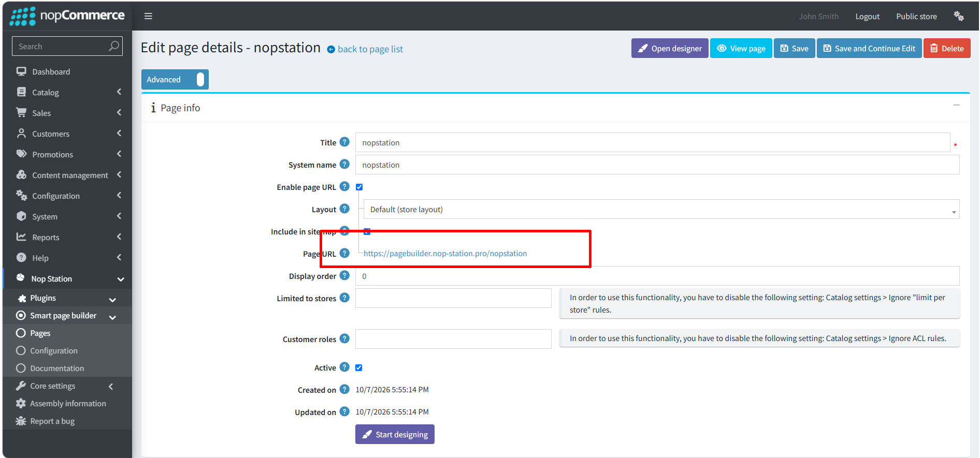
Task: Click the Save and Continue Edit button
Action: (869, 48)
